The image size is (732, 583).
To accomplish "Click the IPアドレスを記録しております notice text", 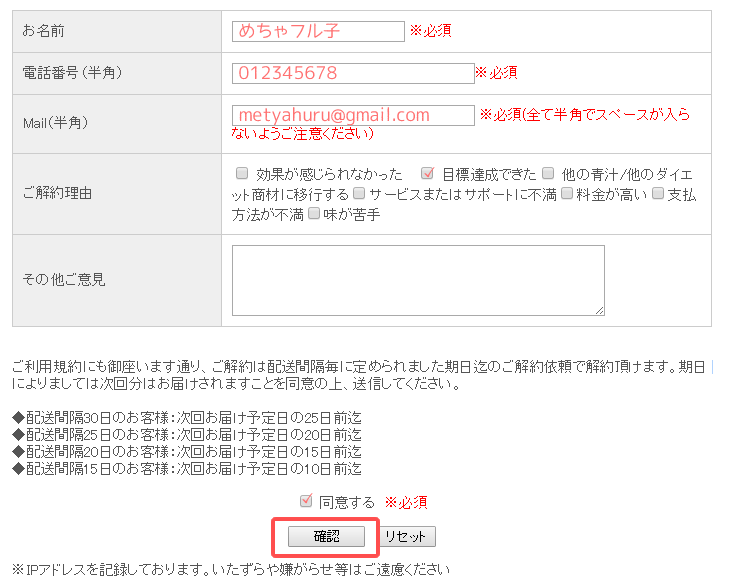I will [x=231, y=569].
